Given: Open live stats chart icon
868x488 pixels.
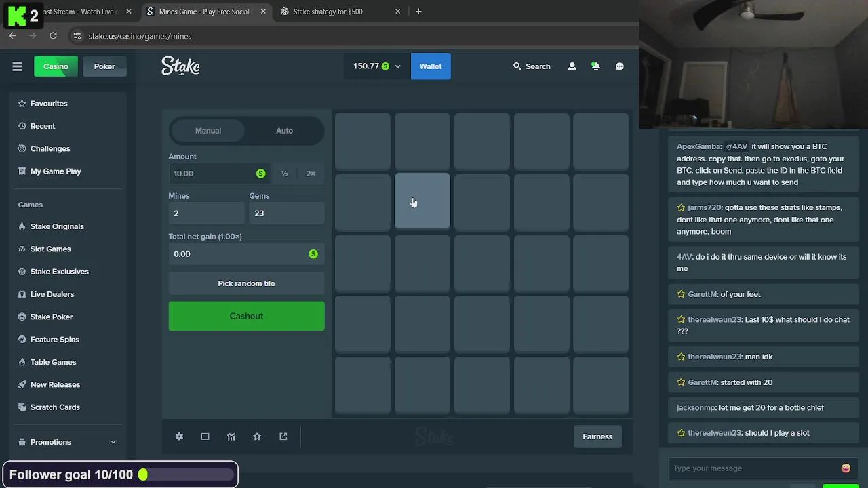Looking at the screenshot, I should (x=231, y=436).
